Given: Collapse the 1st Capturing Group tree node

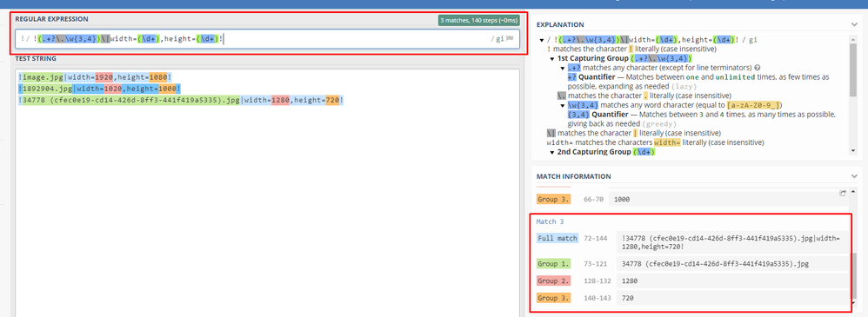Looking at the screenshot, I should pyautogui.click(x=552, y=58).
